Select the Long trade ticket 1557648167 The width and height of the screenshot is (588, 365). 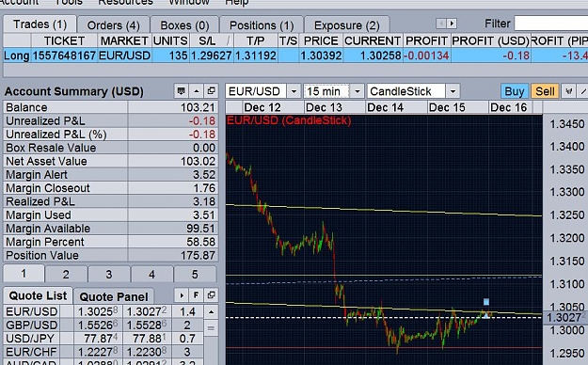(64, 56)
